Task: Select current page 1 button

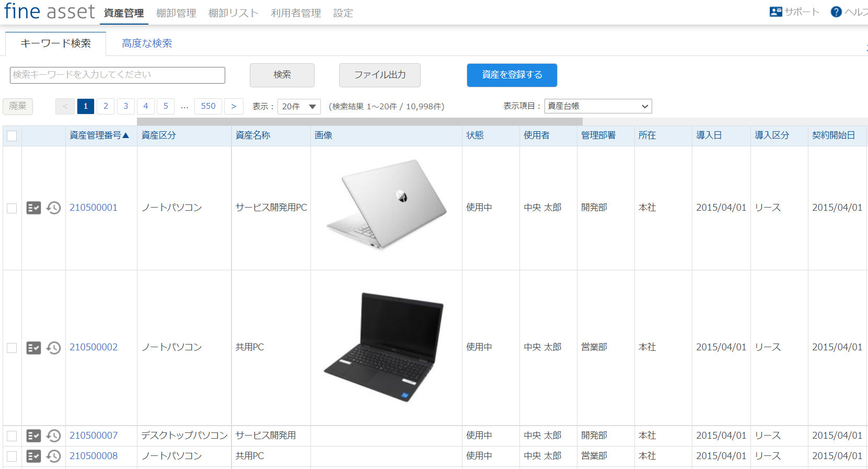Action: [86, 106]
